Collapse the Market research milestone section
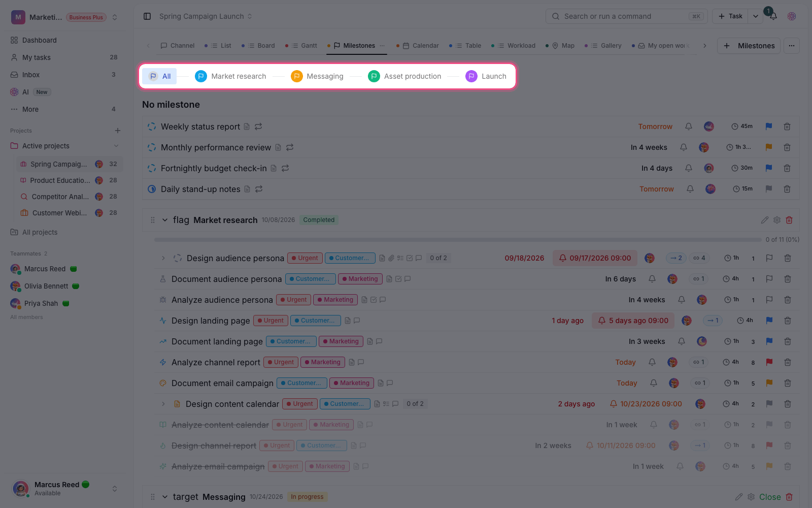The width and height of the screenshot is (812, 508). pyautogui.click(x=165, y=220)
